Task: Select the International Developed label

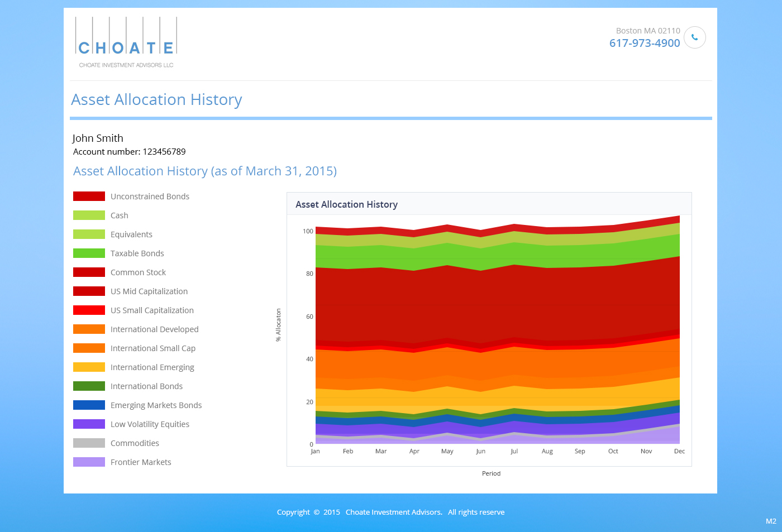Action: click(155, 329)
